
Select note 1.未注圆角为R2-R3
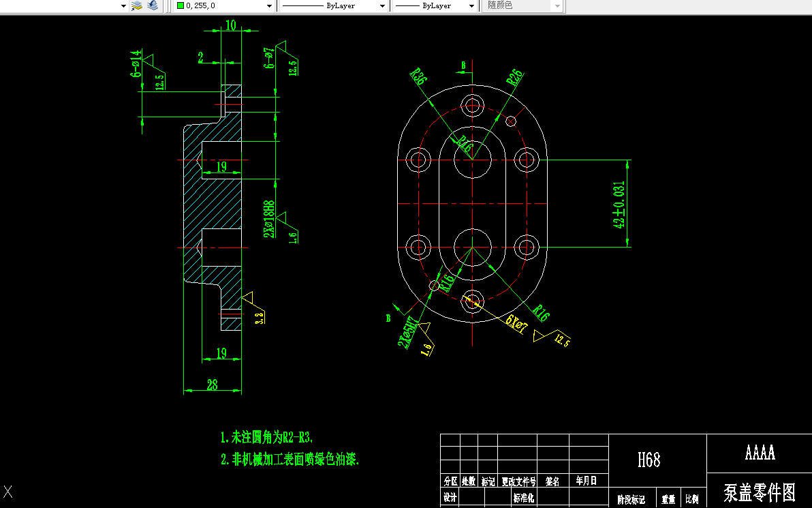click(267, 438)
